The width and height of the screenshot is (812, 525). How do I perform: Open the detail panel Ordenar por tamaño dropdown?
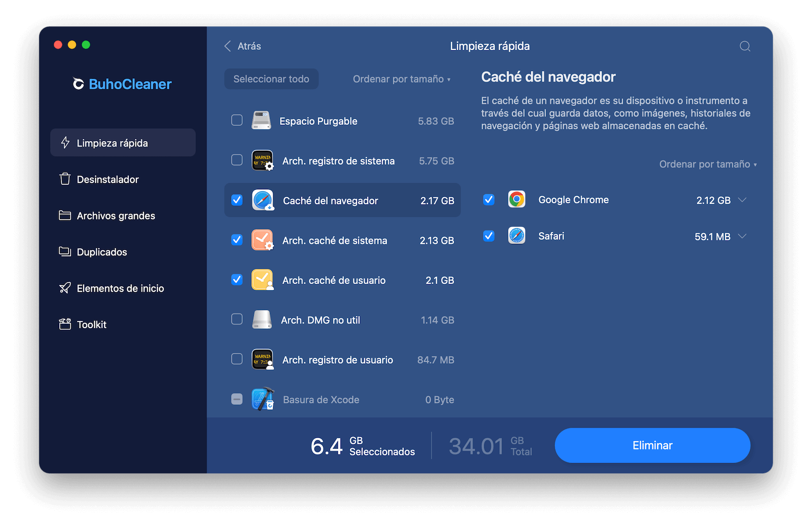(x=708, y=164)
